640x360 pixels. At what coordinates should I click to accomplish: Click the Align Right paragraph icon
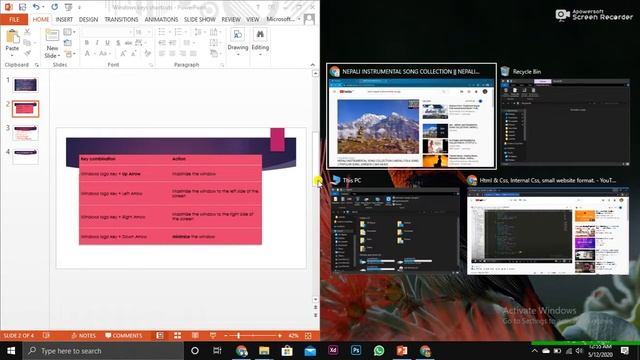pyautogui.click(x=183, y=53)
